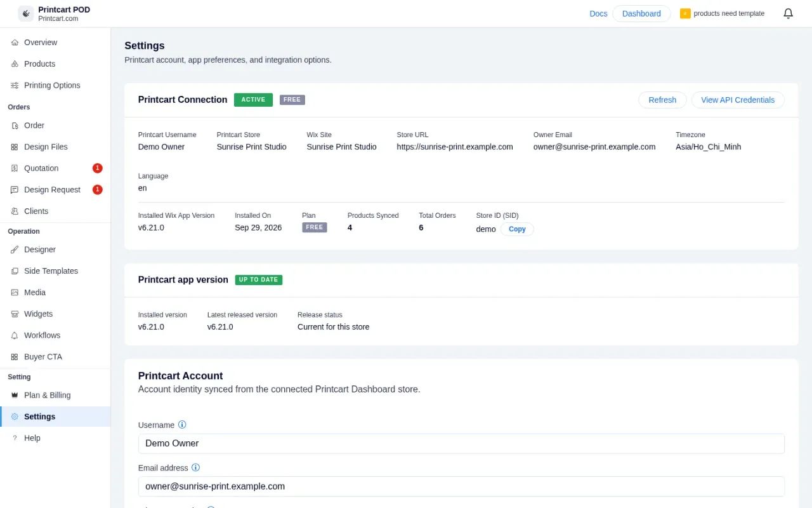Click the Design Request chat icon

tap(15, 190)
